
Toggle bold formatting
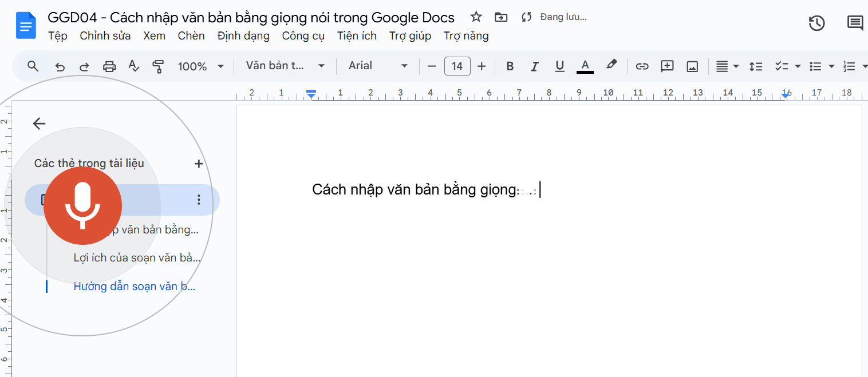coord(510,66)
